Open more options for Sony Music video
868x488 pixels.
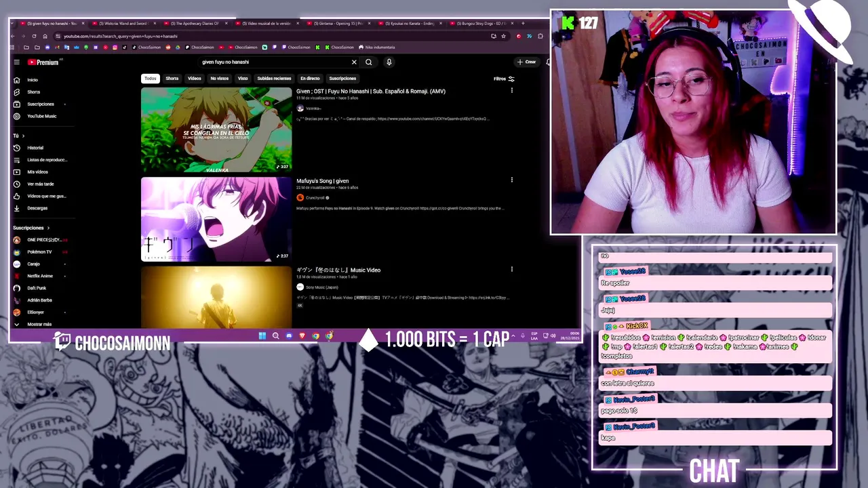click(512, 270)
